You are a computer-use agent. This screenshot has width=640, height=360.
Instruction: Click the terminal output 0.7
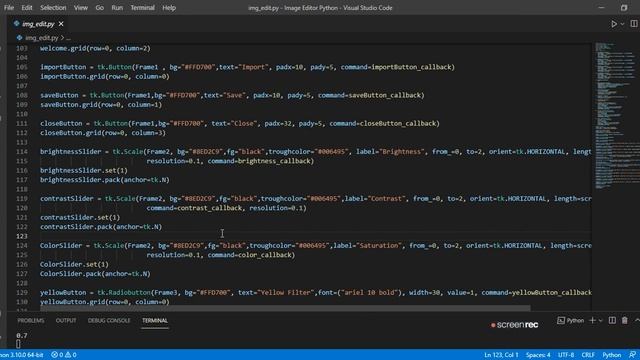pyautogui.click(x=22, y=336)
